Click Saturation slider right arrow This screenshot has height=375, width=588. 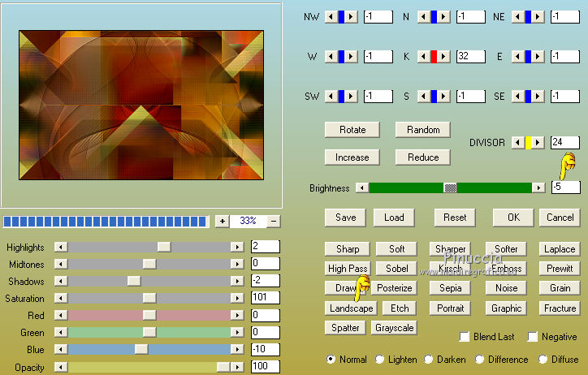[237, 298]
